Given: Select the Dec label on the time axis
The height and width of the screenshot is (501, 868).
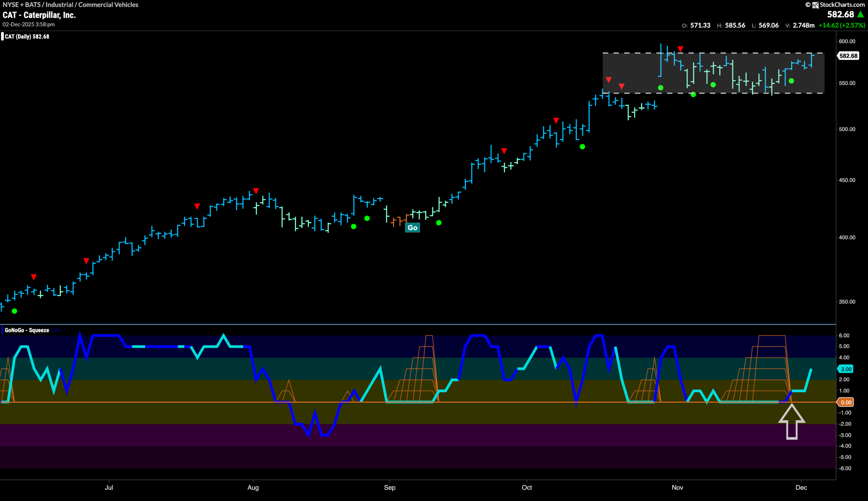Looking at the screenshot, I should click(x=801, y=487).
